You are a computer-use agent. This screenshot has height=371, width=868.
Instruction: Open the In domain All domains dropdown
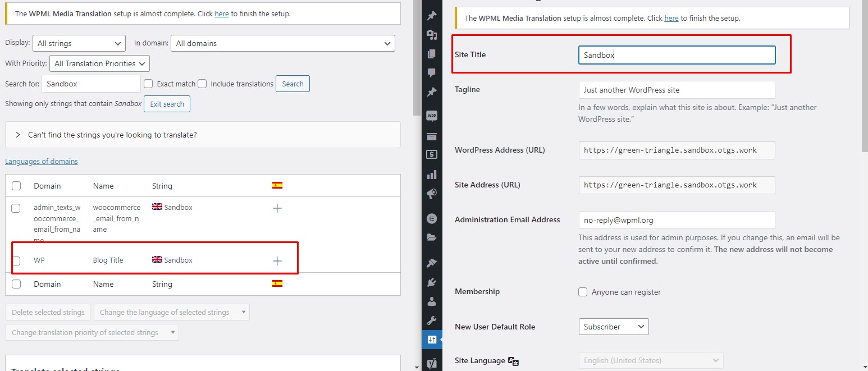point(283,43)
